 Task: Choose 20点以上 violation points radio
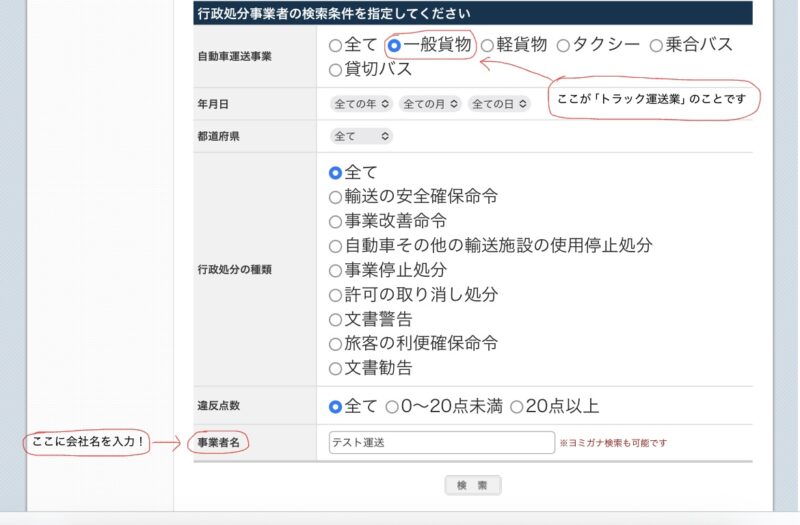[x=516, y=406]
